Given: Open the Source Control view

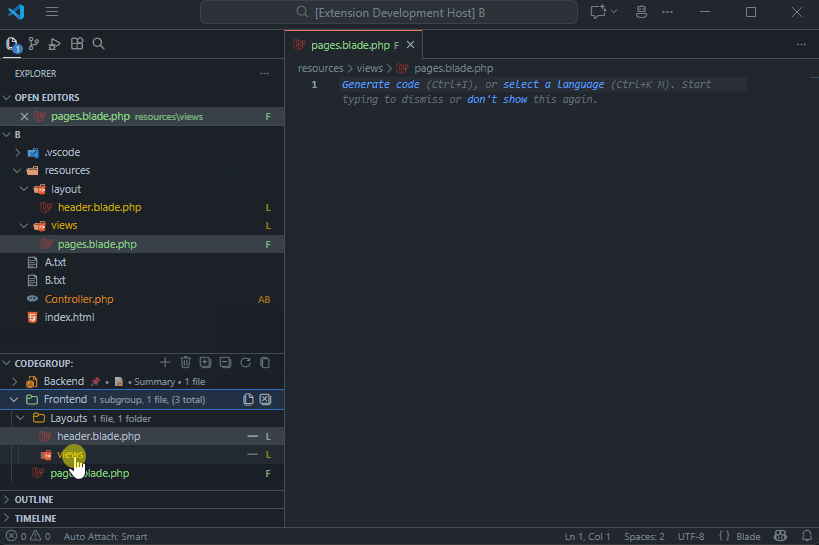Looking at the screenshot, I should pyautogui.click(x=34, y=44).
